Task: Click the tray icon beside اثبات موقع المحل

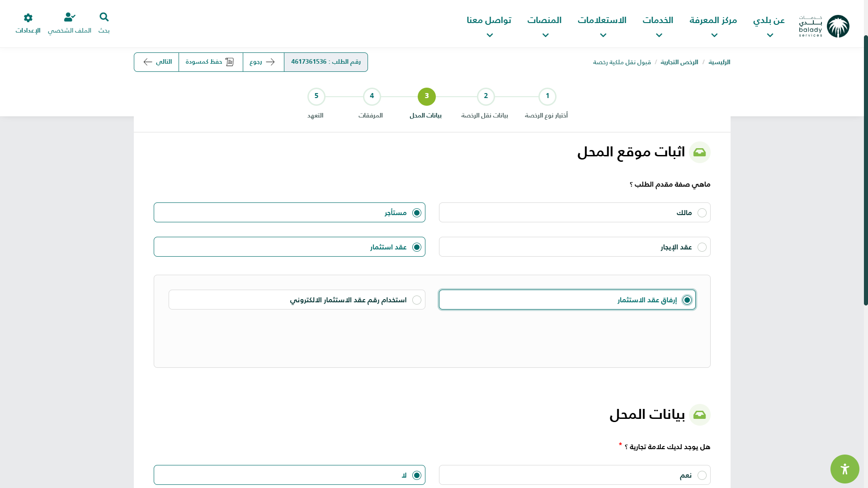Action: click(699, 152)
